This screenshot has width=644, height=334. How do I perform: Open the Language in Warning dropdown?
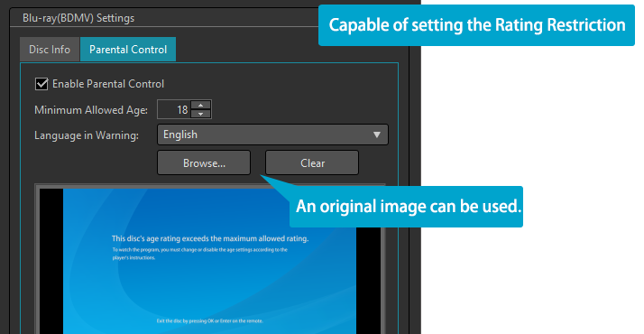click(272, 135)
